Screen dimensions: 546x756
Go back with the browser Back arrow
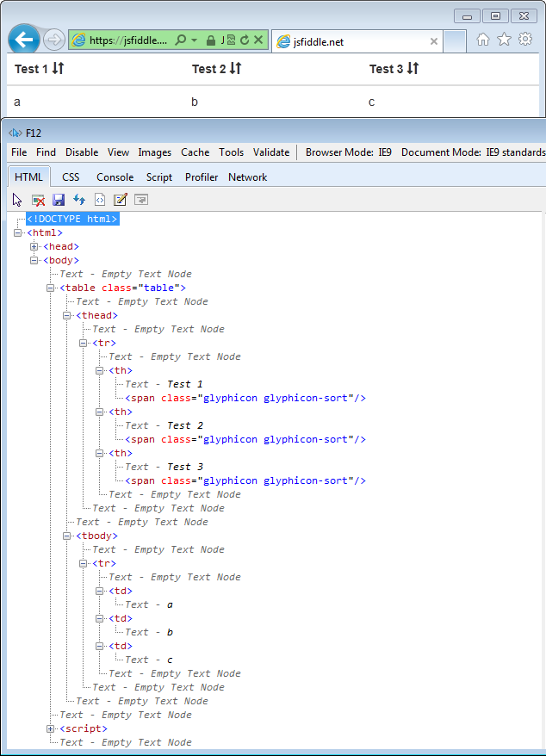tap(23, 40)
